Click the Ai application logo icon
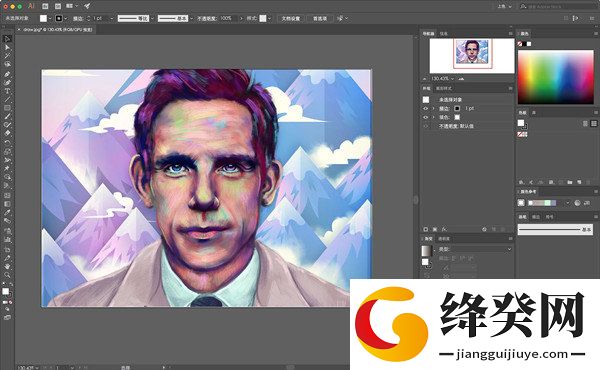 point(32,6)
